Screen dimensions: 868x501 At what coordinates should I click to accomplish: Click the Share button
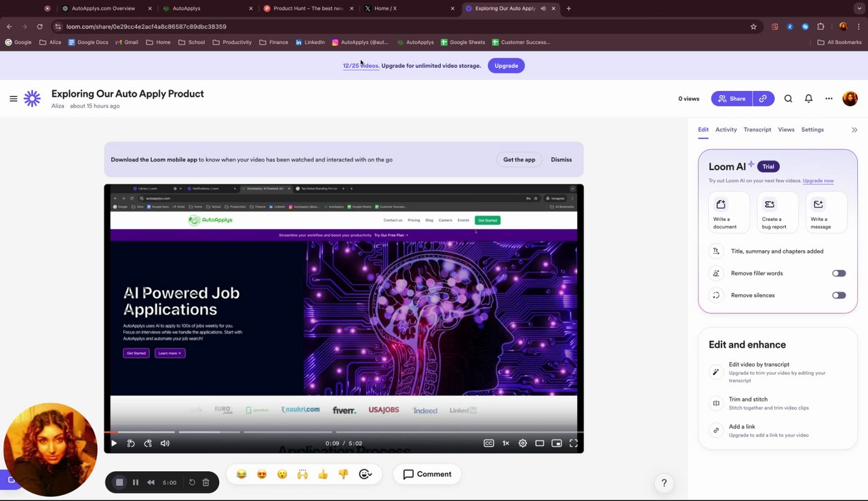pyautogui.click(x=732, y=99)
